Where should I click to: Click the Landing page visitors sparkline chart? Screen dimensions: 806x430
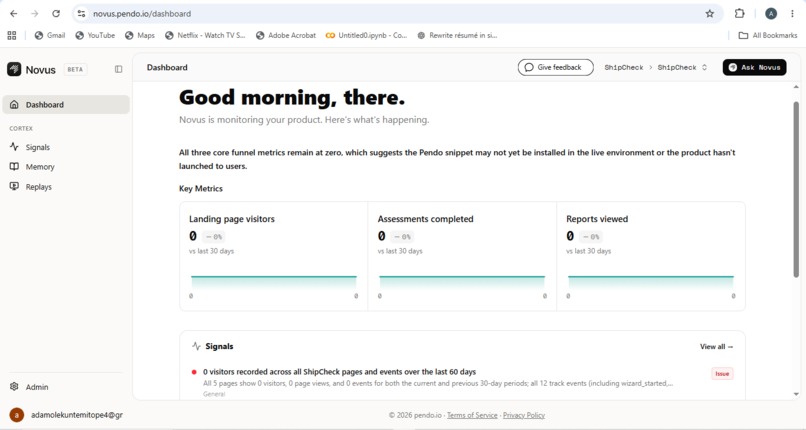point(273,284)
